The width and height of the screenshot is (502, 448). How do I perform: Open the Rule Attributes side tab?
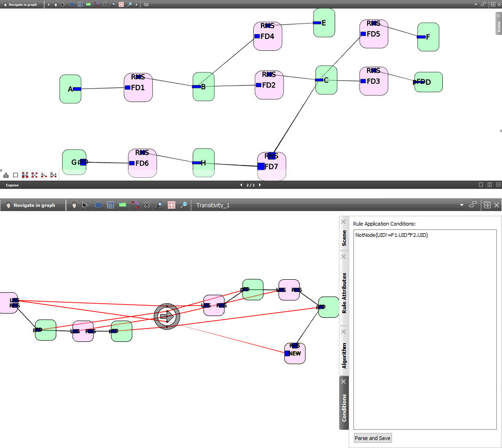click(x=344, y=288)
